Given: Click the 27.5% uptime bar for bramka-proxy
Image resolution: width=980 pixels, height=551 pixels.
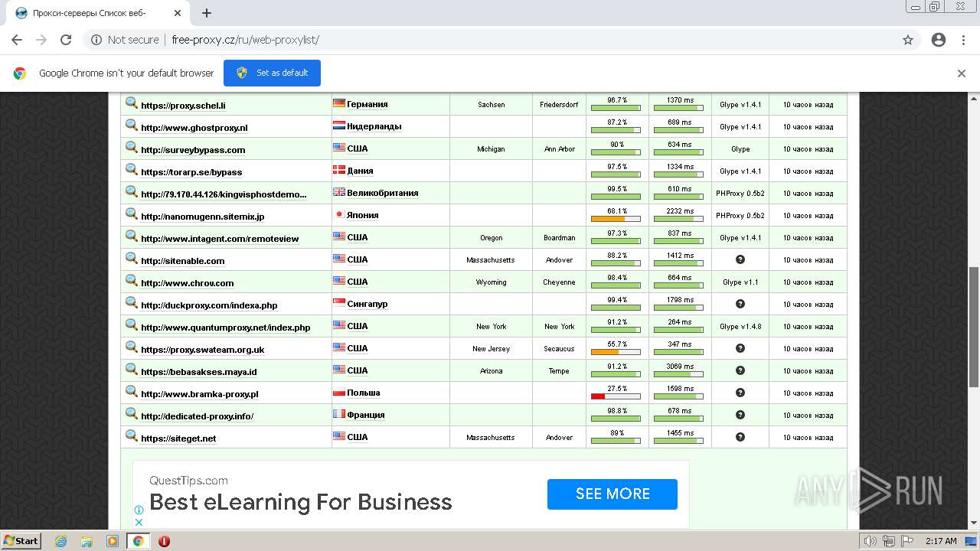Looking at the screenshot, I should pyautogui.click(x=616, y=396).
